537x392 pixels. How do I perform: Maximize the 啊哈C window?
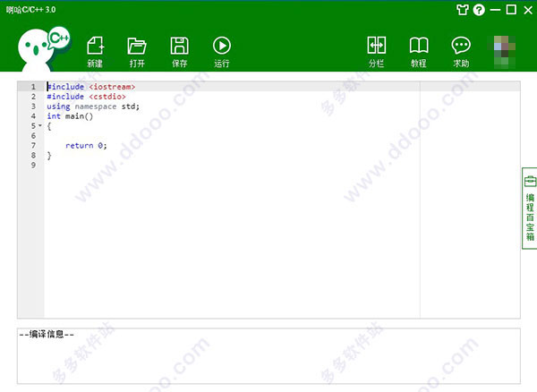(511, 10)
